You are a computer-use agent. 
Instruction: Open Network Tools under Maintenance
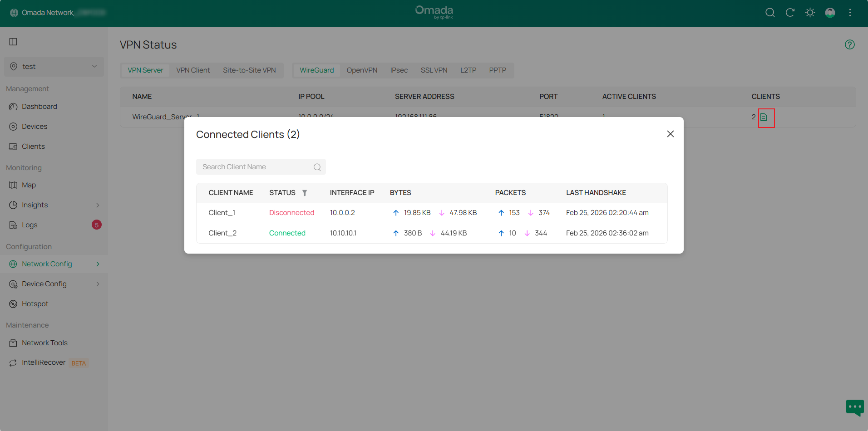(x=44, y=343)
